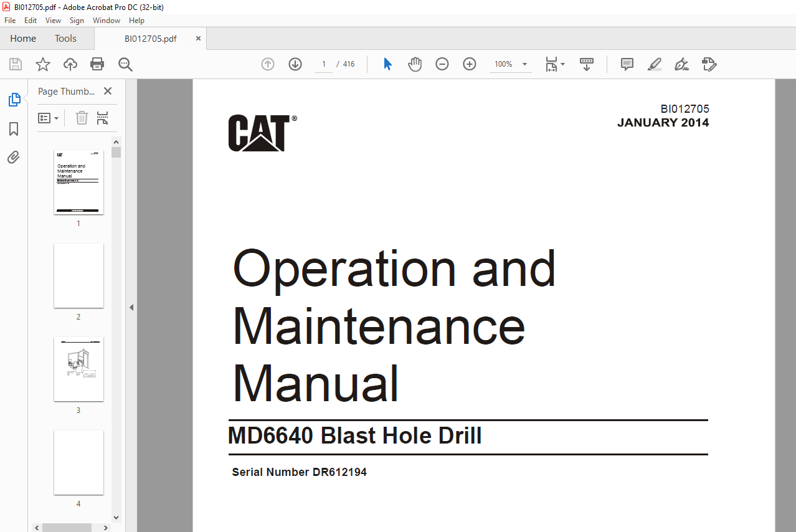Open the Sign document pen tool
This screenshot has width=796, height=532.
681,64
